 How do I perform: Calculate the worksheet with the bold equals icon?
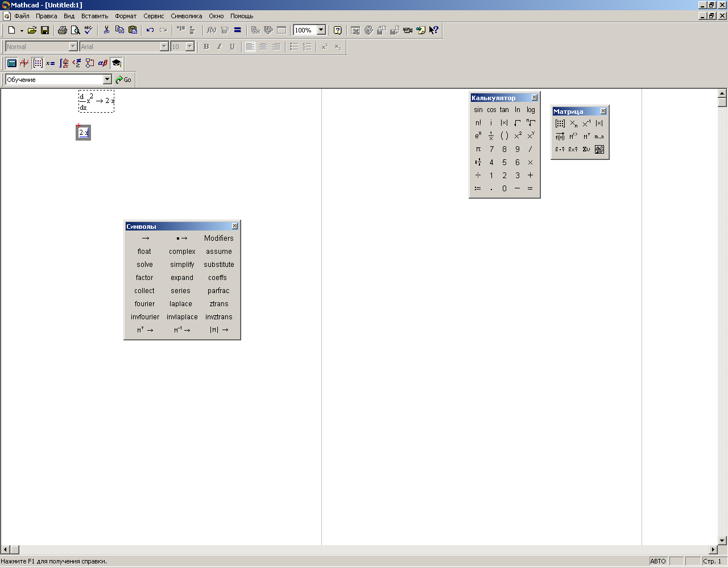(x=238, y=30)
